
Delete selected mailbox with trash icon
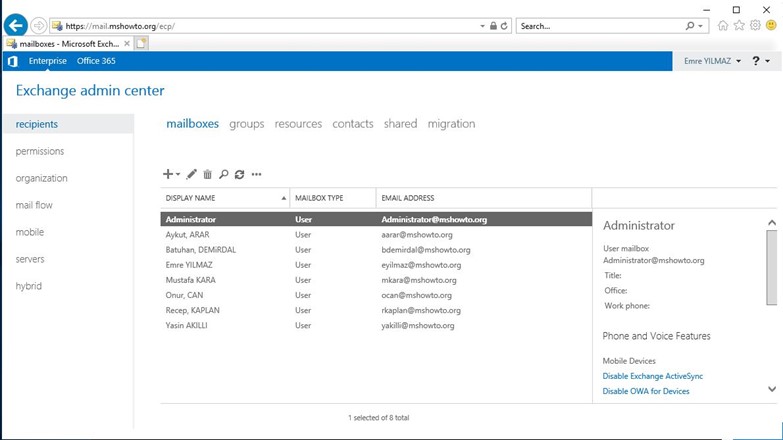tap(207, 174)
